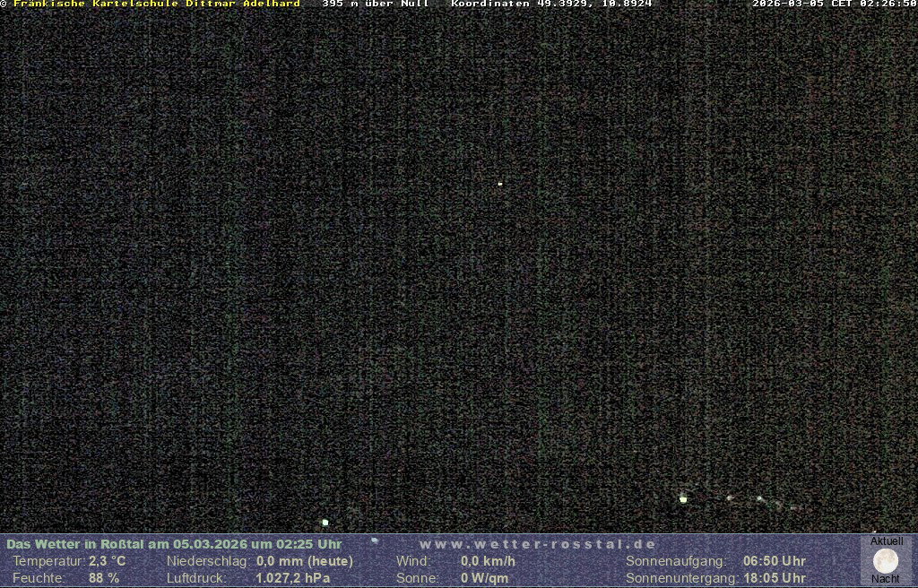Click the Wind speed 0,0 km/h value
The image size is (918, 588).
coord(488,561)
